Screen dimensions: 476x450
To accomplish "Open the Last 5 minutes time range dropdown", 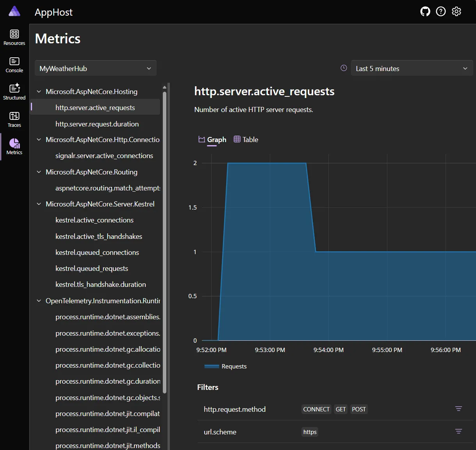I will pyautogui.click(x=412, y=68).
